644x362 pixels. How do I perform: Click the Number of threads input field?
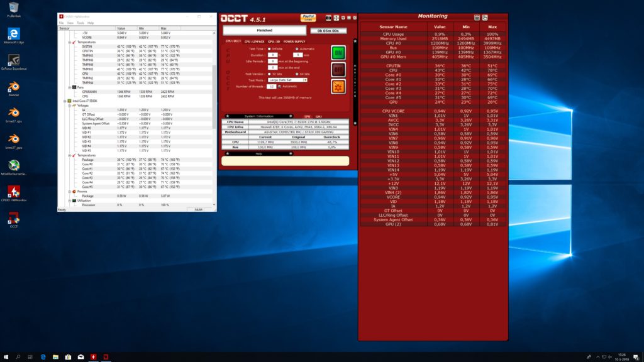point(271,87)
